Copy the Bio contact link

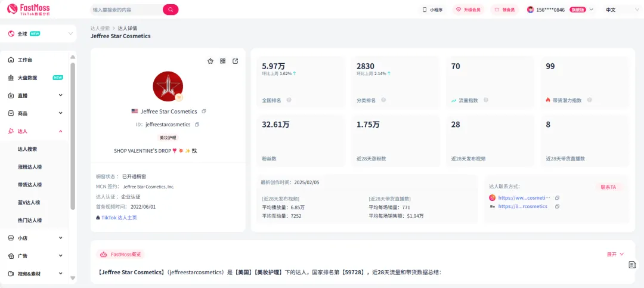[x=558, y=206]
